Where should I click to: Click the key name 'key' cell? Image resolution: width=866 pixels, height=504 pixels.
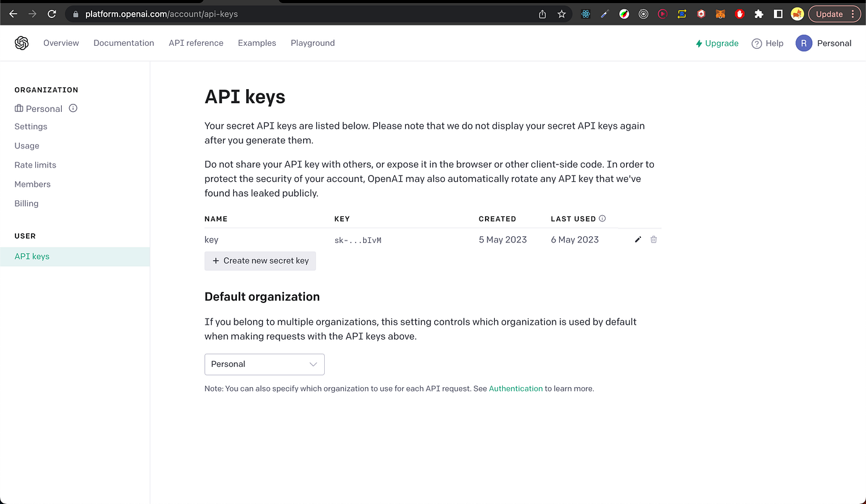tap(212, 240)
